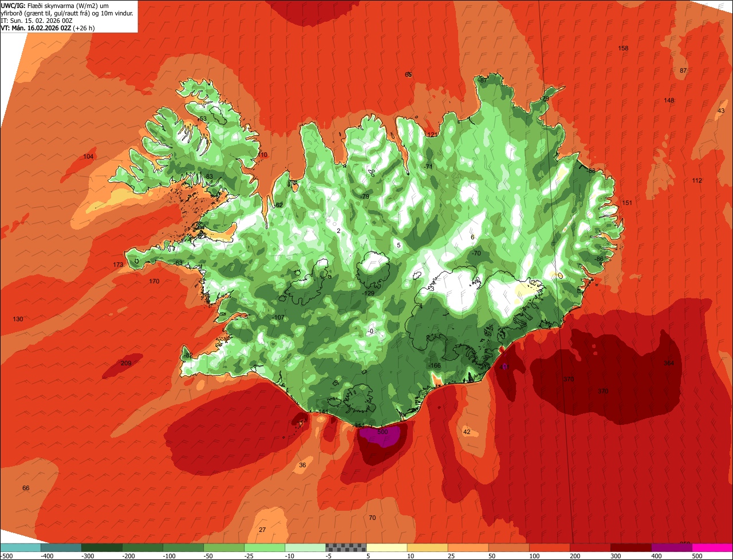Click the green legend swatch labeled -200
This screenshot has width=733, height=560.
pos(142,547)
